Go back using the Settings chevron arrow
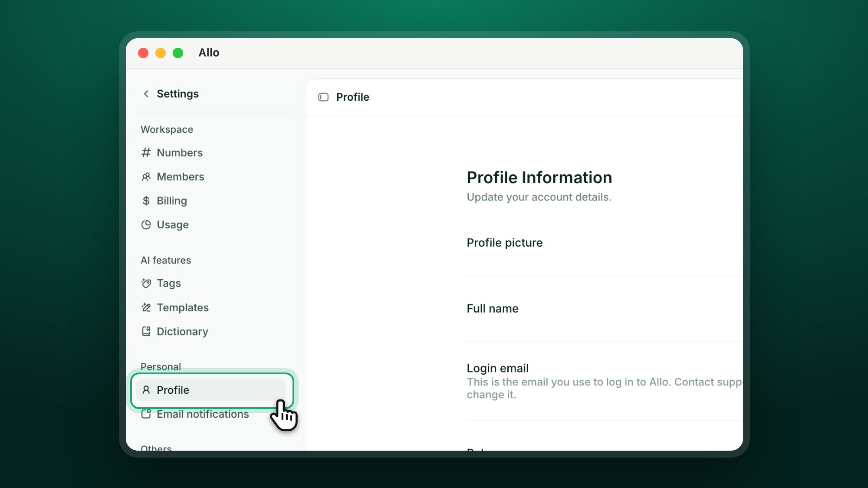 146,94
